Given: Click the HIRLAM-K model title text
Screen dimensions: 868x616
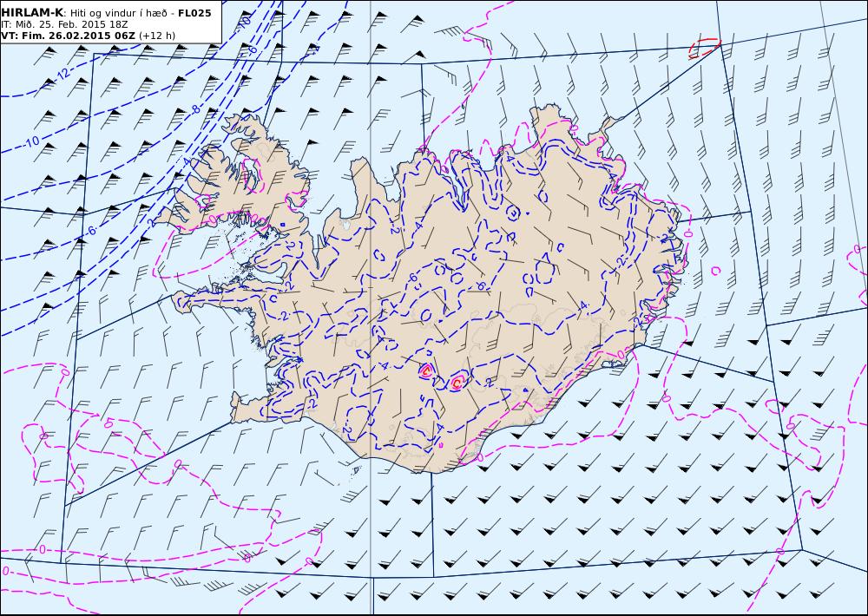Looking at the screenshot, I should [x=32, y=13].
